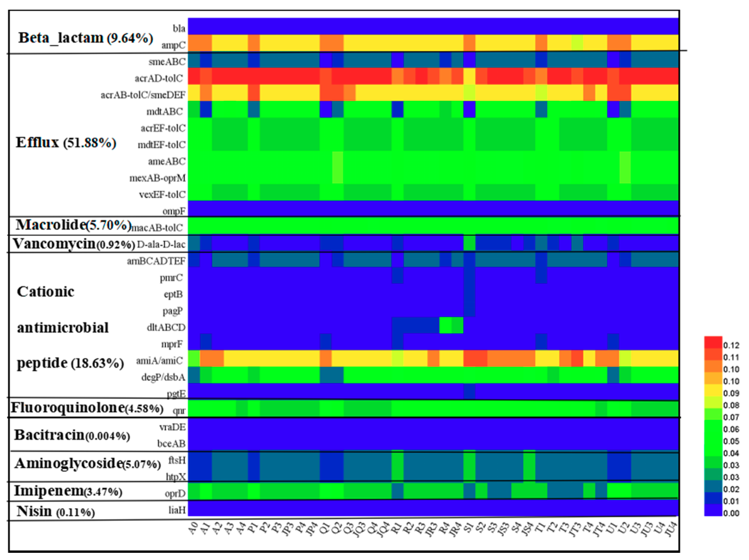Select the amiA/amiC row label
Image resolution: width=749 pixels, height=560 pixels.
coord(159,361)
